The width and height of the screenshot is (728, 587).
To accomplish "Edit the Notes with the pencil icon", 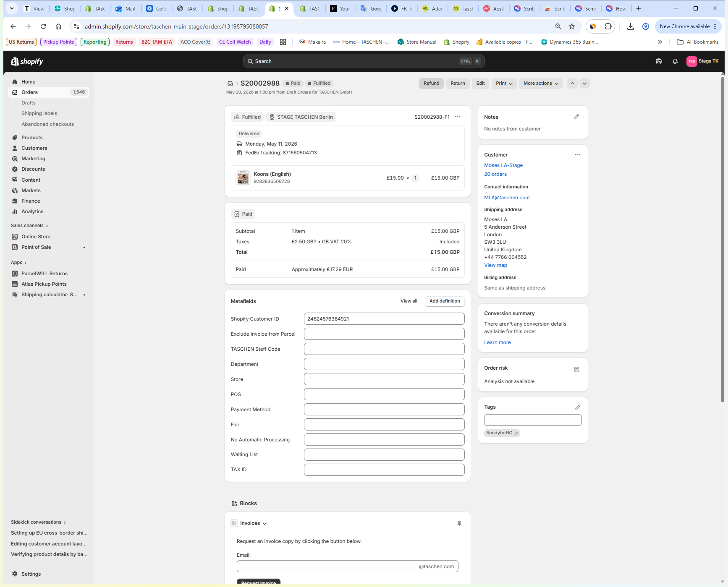I will (576, 117).
